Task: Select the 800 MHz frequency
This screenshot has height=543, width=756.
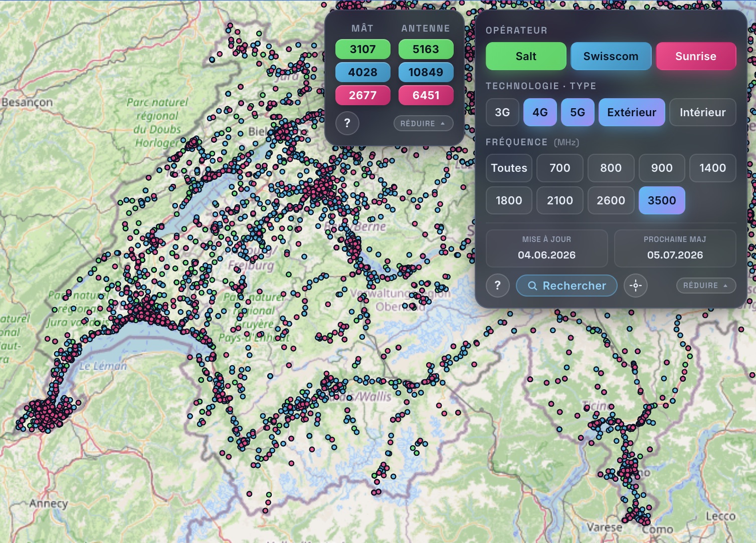Action: (x=611, y=168)
